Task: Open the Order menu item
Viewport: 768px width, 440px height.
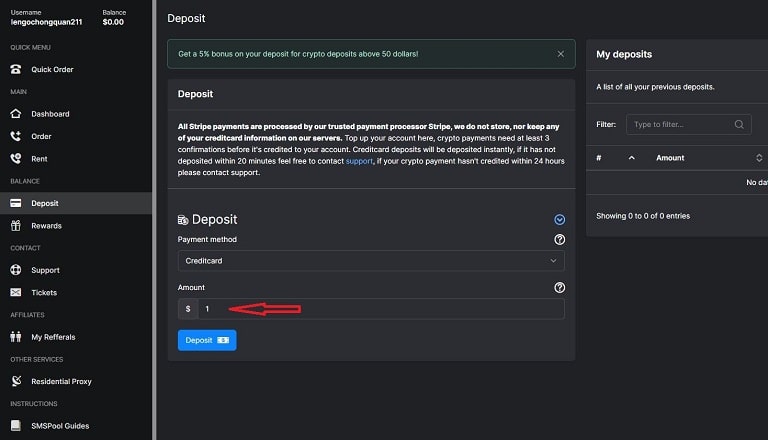Action: [x=41, y=136]
